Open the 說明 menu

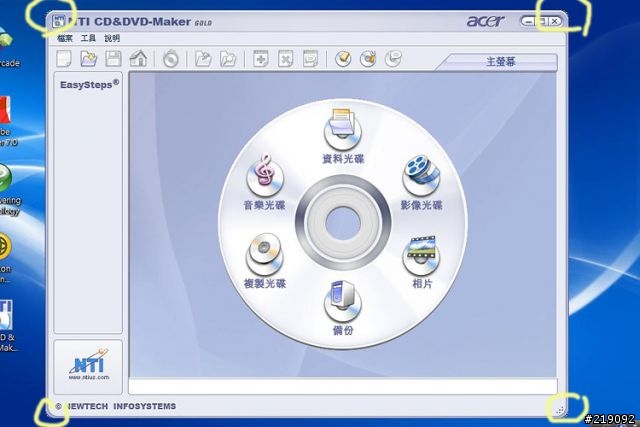112,38
